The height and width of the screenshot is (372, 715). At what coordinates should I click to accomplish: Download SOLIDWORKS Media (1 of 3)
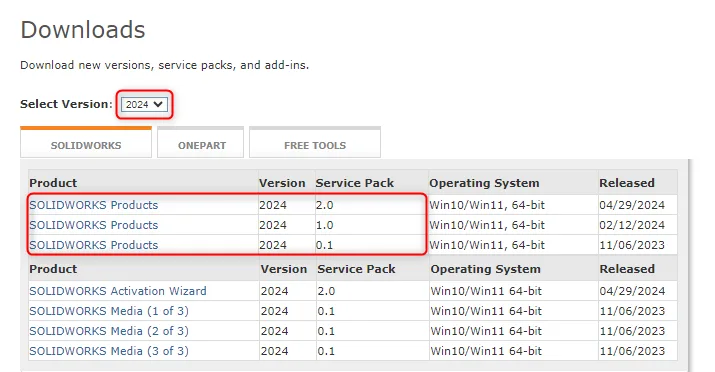tap(109, 311)
